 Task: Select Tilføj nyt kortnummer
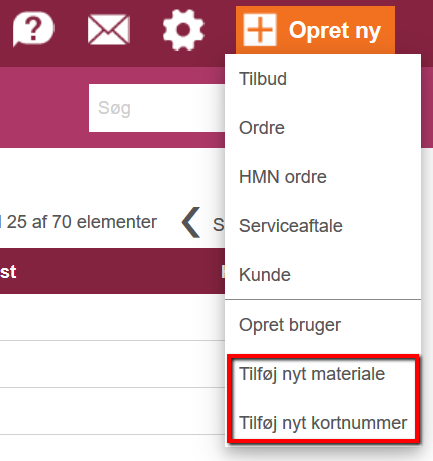(x=323, y=423)
